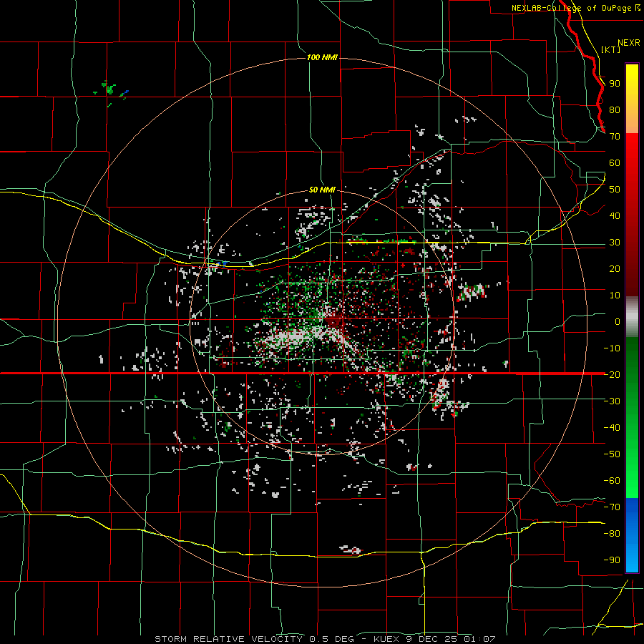Select the 30 value on velocity scale
Screen dimensions: 644x644
tap(615, 243)
